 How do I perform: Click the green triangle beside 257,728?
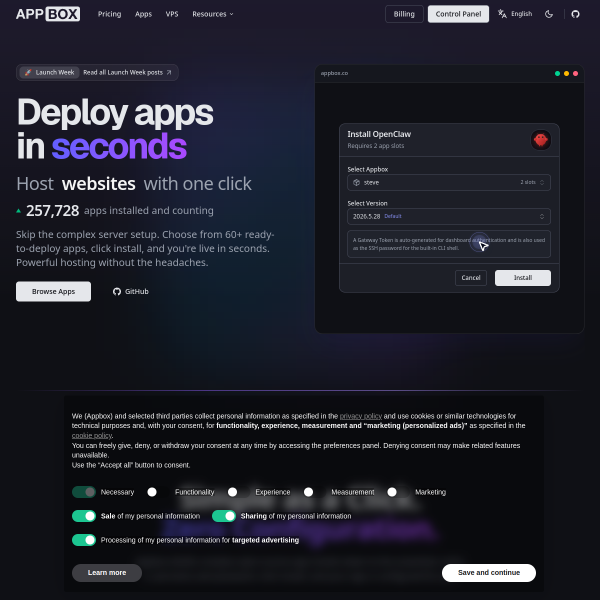click(x=18, y=211)
